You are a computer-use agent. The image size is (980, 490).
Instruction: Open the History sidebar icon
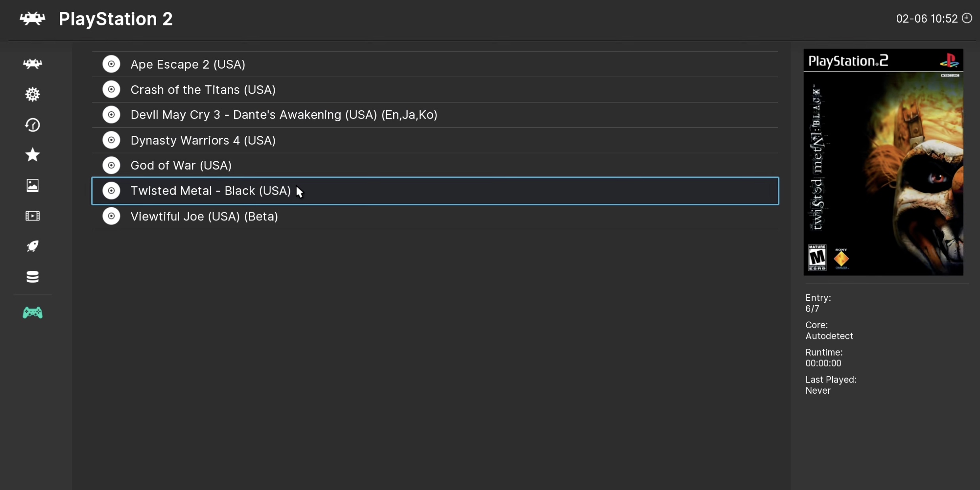[x=33, y=125]
